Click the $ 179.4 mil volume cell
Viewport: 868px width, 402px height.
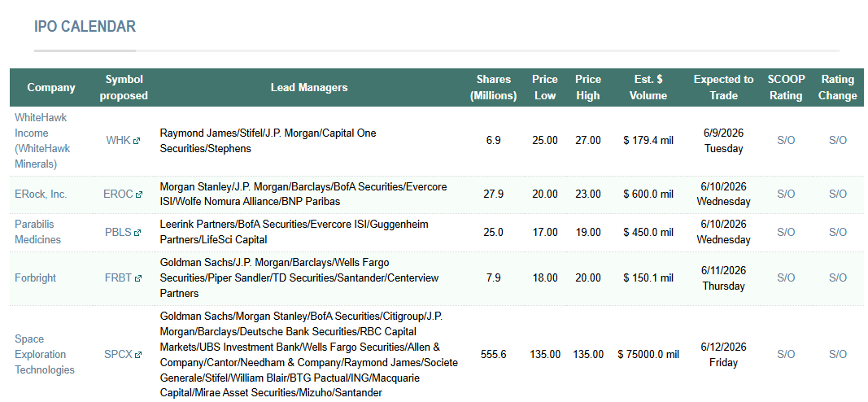tap(648, 141)
